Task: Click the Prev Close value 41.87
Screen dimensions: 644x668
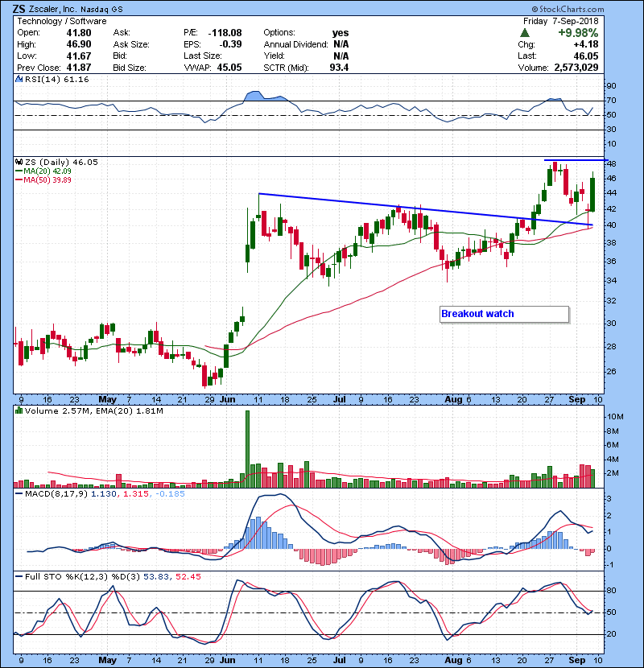Action: (x=79, y=68)
